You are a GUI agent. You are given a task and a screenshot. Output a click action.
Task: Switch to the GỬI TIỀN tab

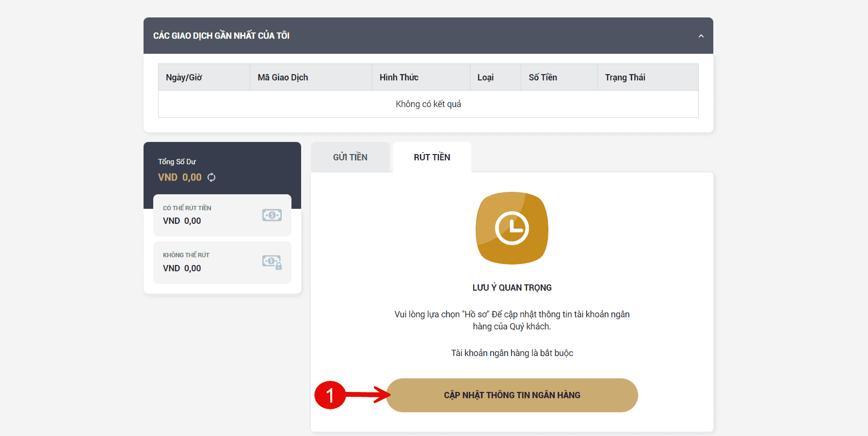coord(350,157)
